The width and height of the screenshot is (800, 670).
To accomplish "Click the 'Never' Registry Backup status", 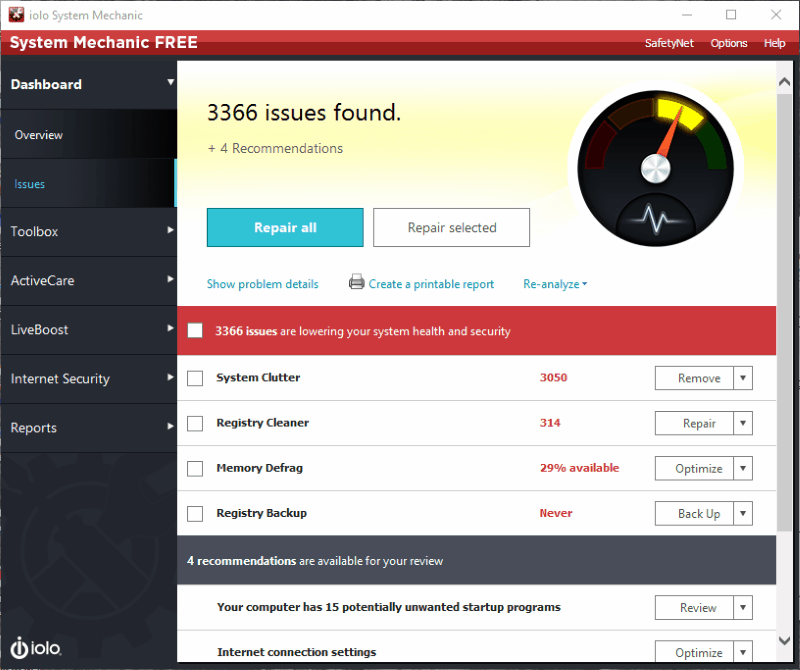I will (556, 513).
